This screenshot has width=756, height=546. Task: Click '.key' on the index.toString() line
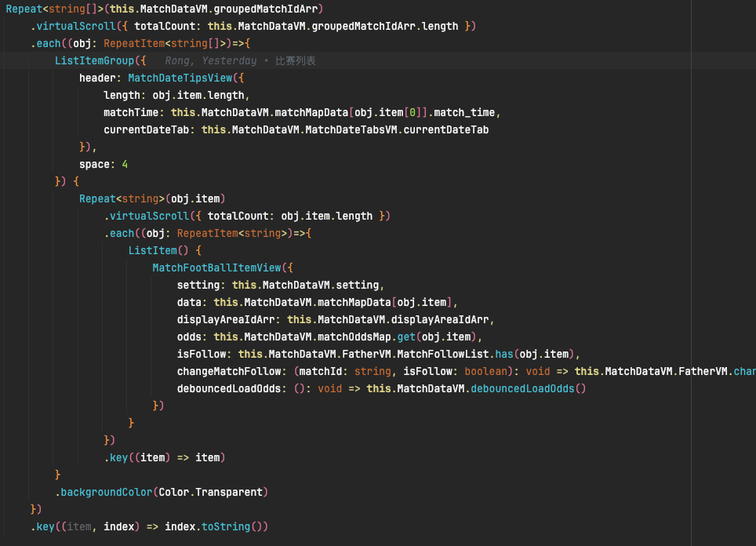42,526
